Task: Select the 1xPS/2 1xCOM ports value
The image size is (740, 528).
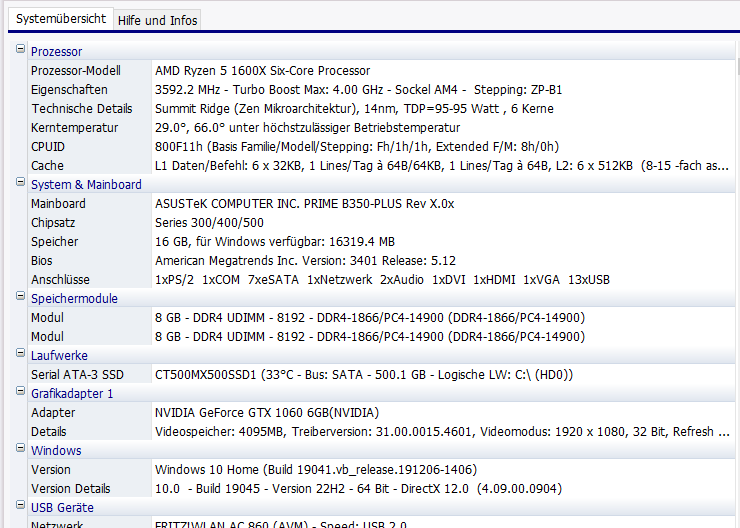Action: 382,280
